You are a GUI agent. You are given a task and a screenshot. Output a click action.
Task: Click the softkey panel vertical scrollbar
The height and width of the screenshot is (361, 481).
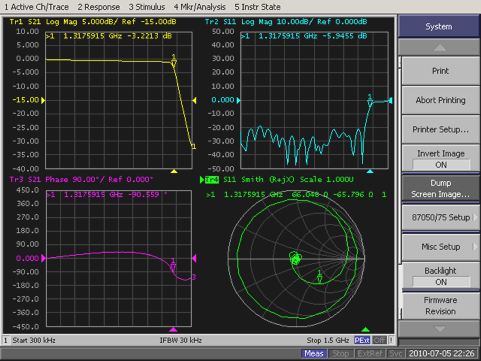[x=400, y=188]
